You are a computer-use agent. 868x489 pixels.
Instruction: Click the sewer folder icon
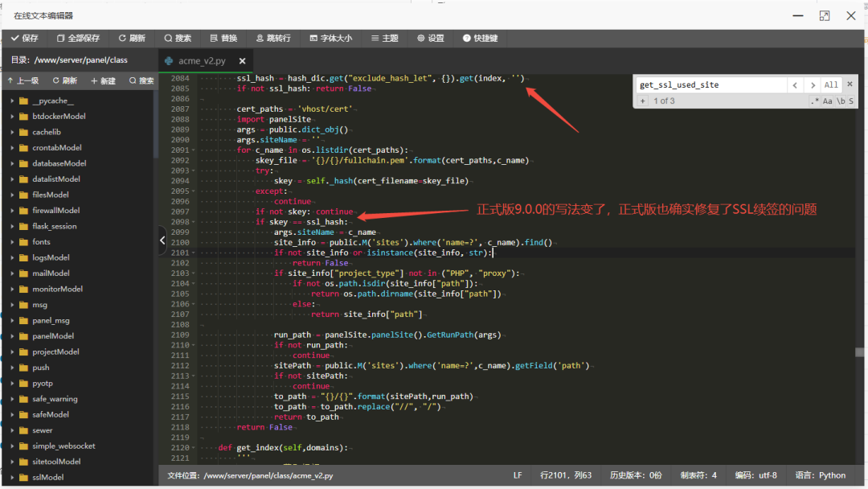[23, 430]
